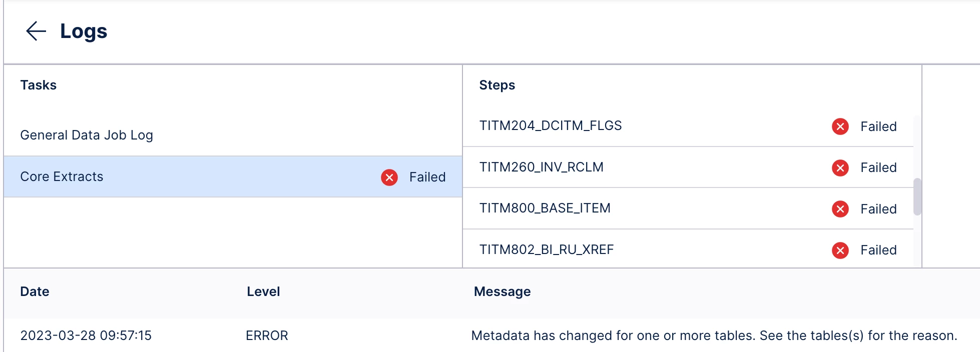This screenshot has width=980, height=352.
Task: Click the TITM204_DCITM_FLGS failed status icon
Action: (x=840, y=126)
